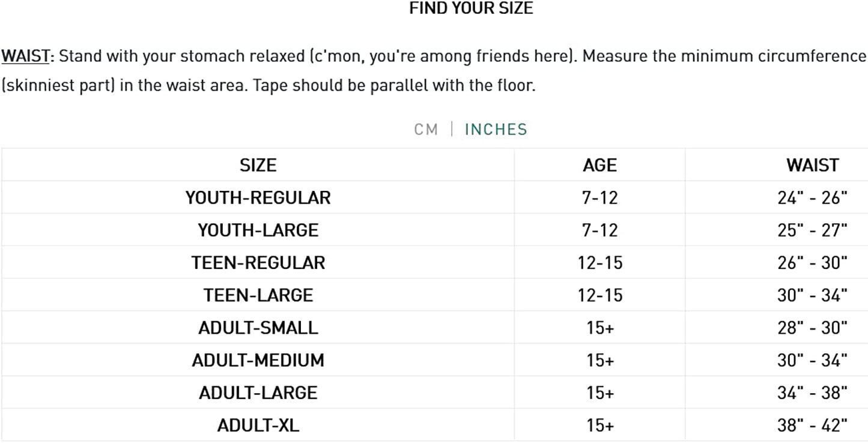Screen dimensions: 868x443
Task: Click the WAIST column header
Action: [x=812, y=165]
